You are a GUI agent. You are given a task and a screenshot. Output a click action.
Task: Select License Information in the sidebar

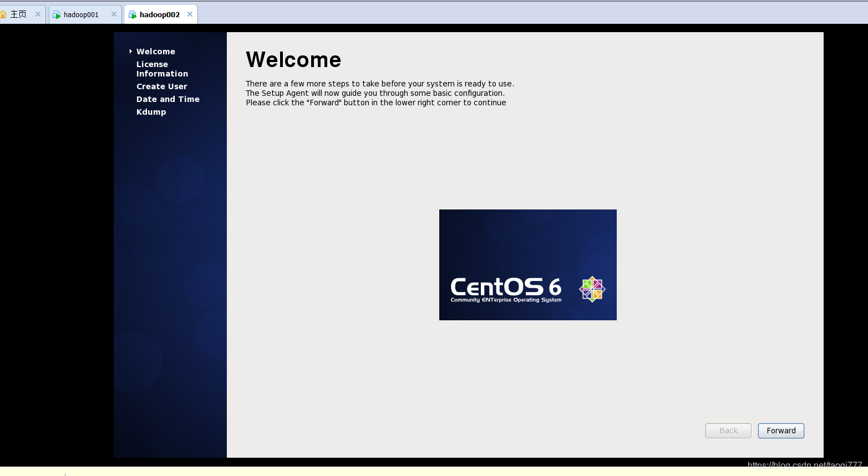tap(162, 69)
